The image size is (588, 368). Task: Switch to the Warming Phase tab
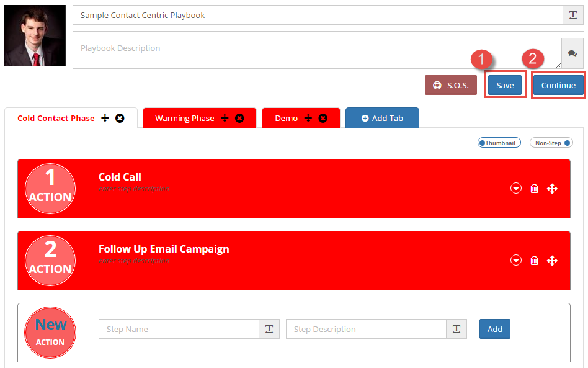pos(184,119)
